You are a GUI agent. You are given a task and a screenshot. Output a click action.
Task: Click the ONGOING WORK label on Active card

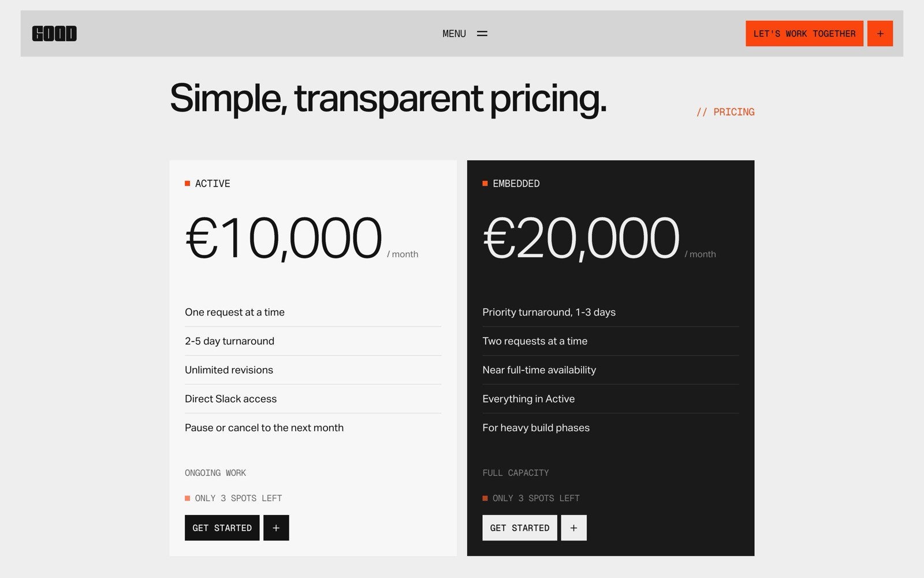(x=215, y=472)
